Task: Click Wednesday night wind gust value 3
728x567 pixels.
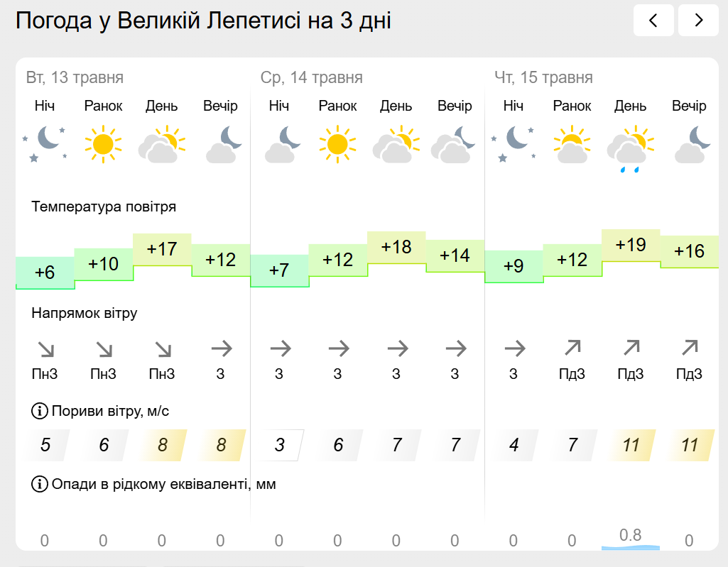Action: [279, 445]
